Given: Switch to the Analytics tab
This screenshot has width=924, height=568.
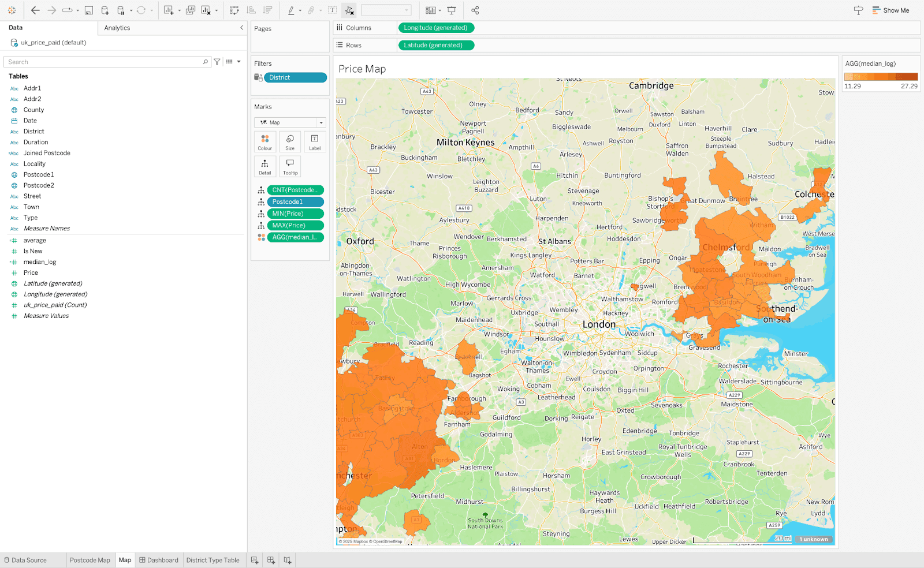Looking at the screenshot, I should click(x=117, y=28).
